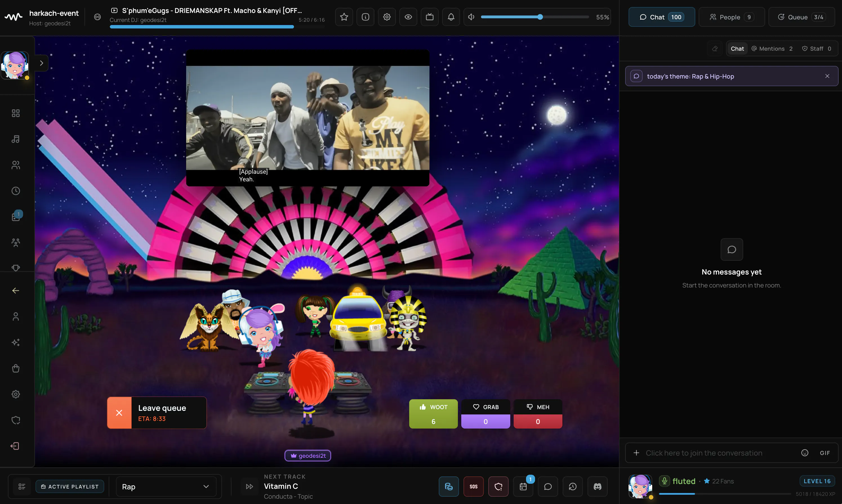Screen dimensions: 842x504
Task: Click the audio wave app logo
Action: coord(14,17)
